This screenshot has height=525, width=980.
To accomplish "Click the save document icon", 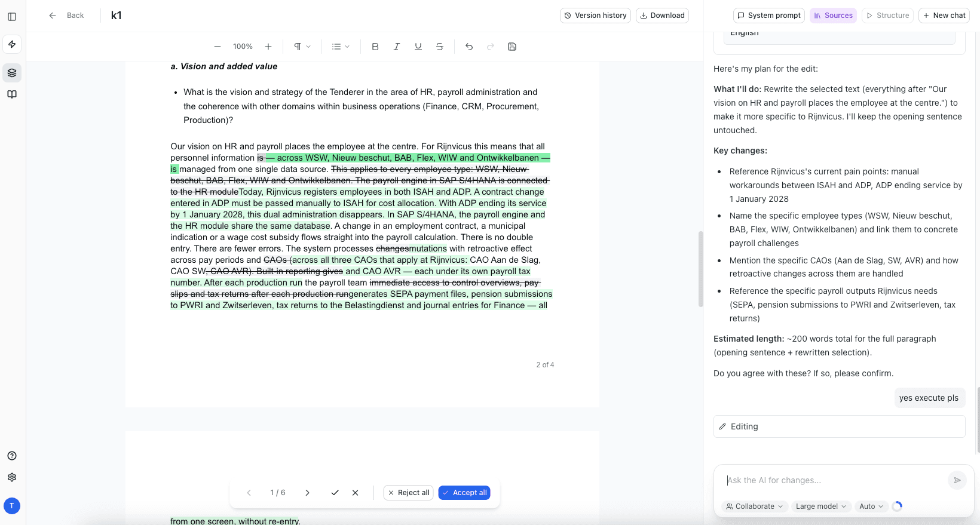I will (512, 47).
